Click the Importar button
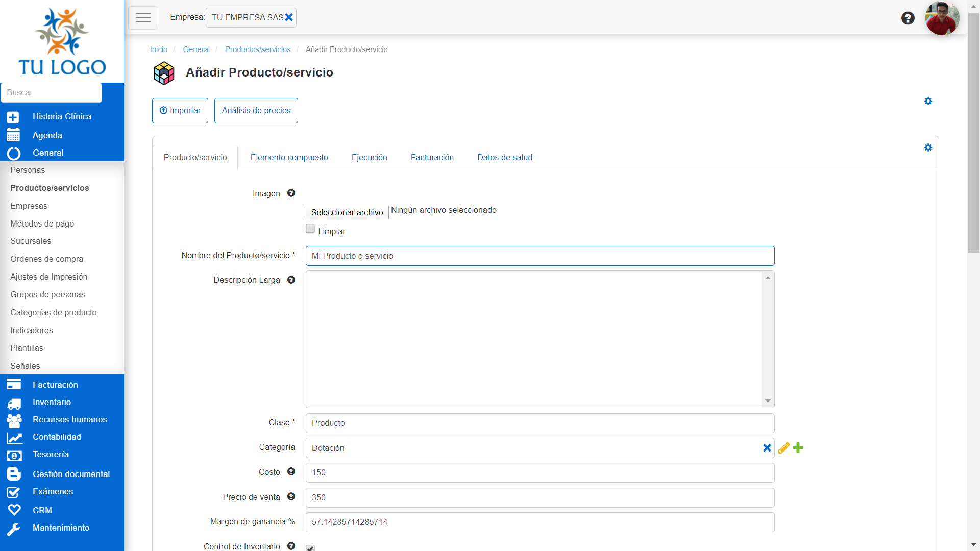Viewport: 980px width, 551px height. tap(180, 111)
